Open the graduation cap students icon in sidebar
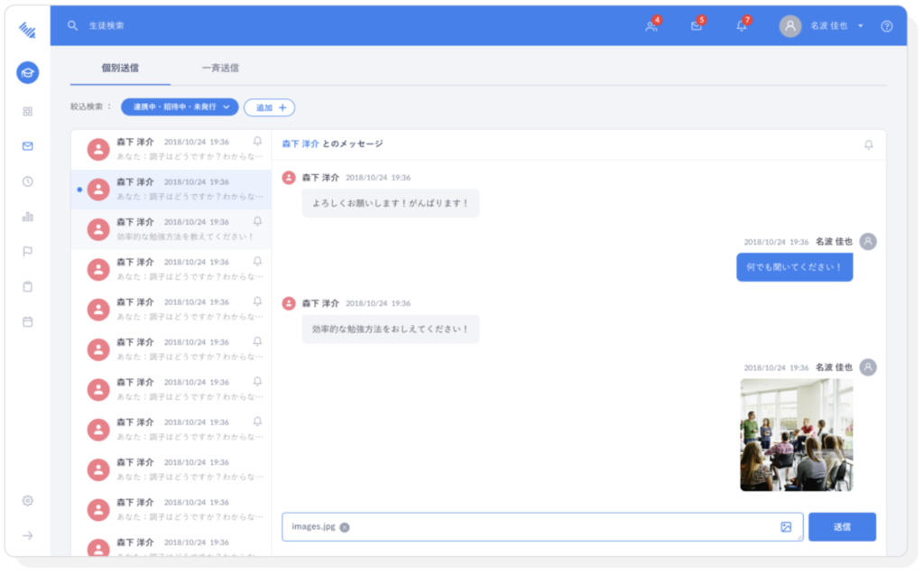The image size is (924, 575). point(27,73)
